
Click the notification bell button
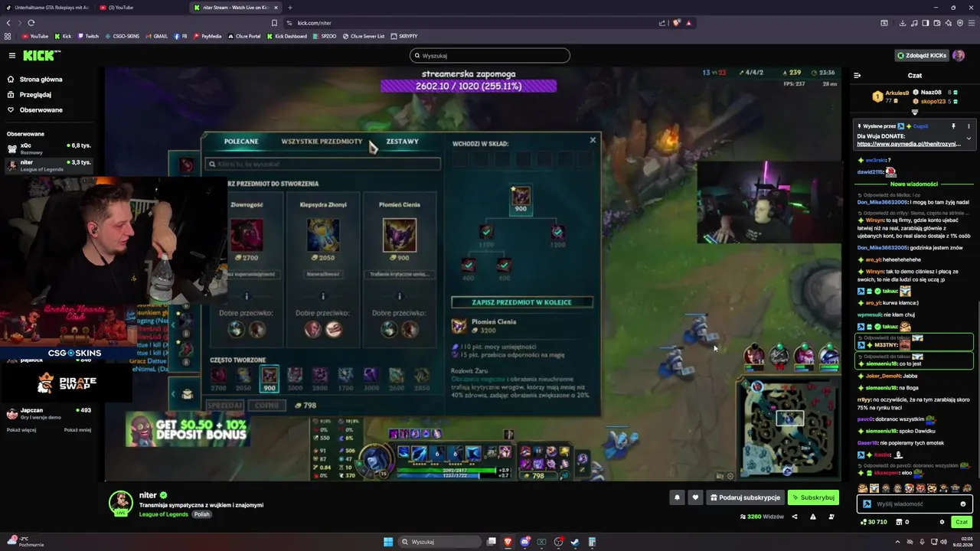click(677, 497)
